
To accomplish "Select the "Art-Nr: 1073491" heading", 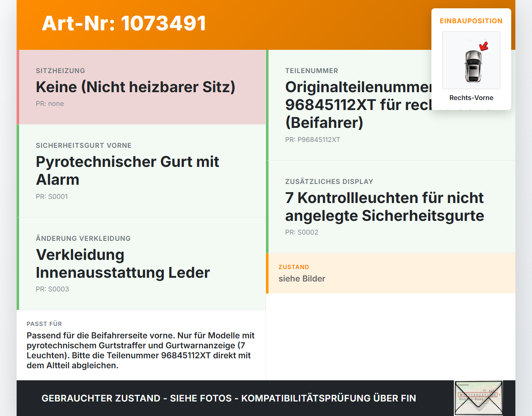I will click(124, 23).
